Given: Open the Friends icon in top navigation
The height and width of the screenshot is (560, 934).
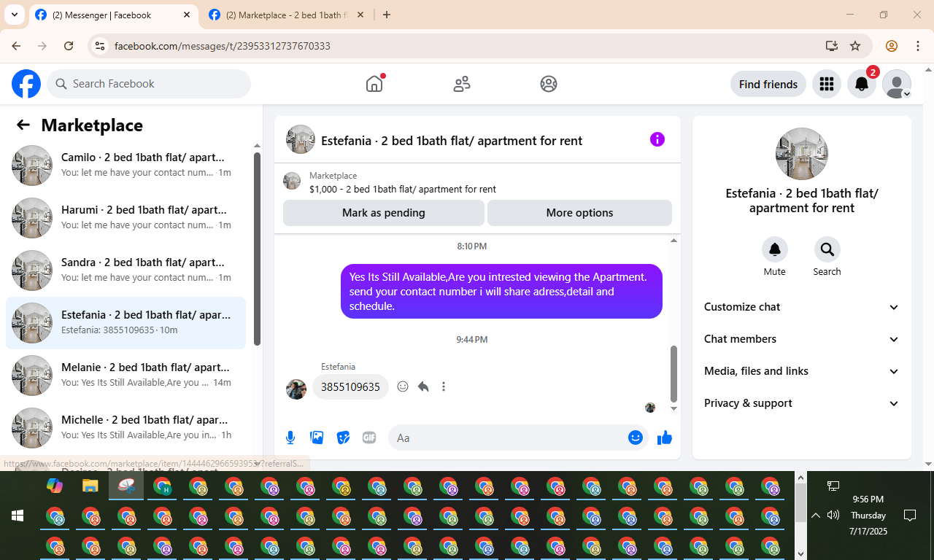Looking at the screenshot, I should 462,84.
